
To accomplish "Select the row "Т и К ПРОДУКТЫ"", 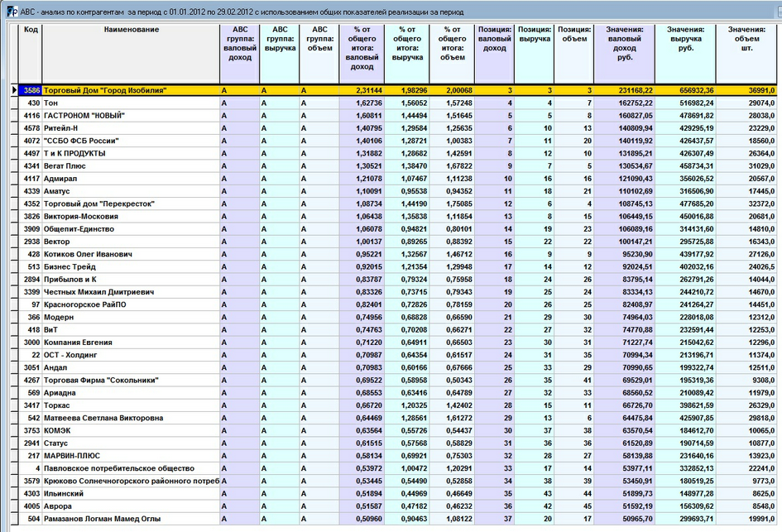I will [x=397, y=153].
